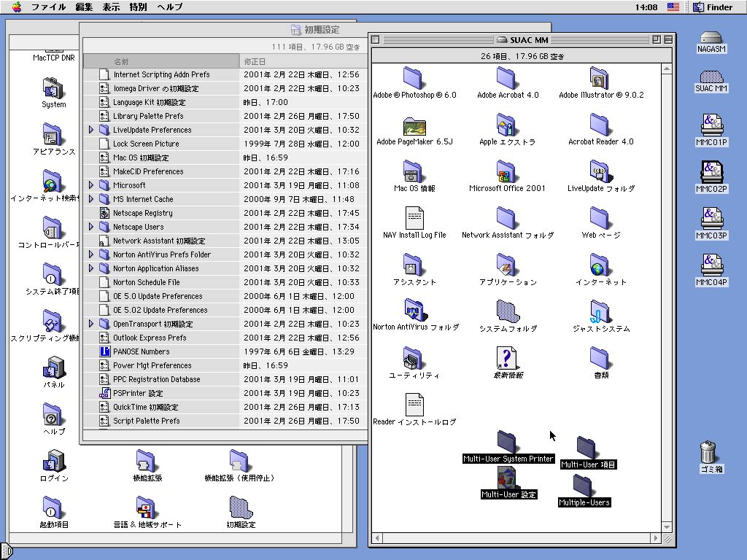Open the Norton AntiVirus folder icon
This screenshot has width=747, height=560.
[x=414, y=311]
